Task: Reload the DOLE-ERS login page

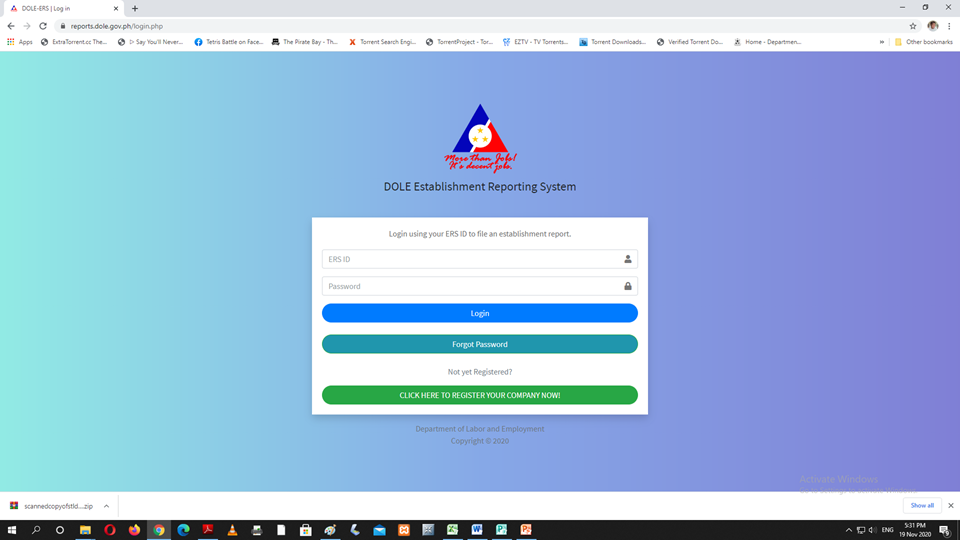Action: pos(43,26)
